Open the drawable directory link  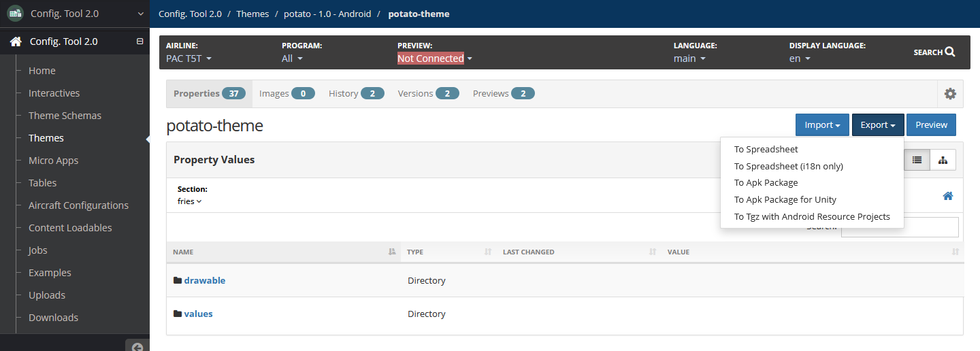coord(204,280)
